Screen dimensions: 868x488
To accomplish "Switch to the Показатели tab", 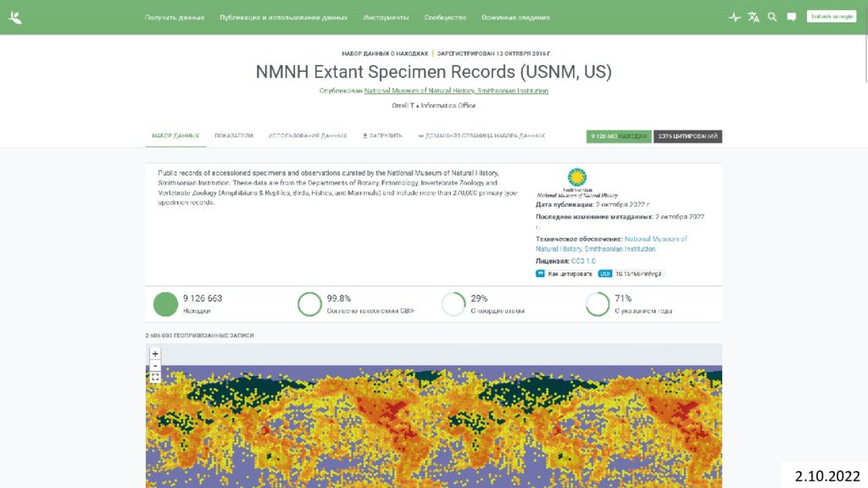I will click(x=234, y=136).
